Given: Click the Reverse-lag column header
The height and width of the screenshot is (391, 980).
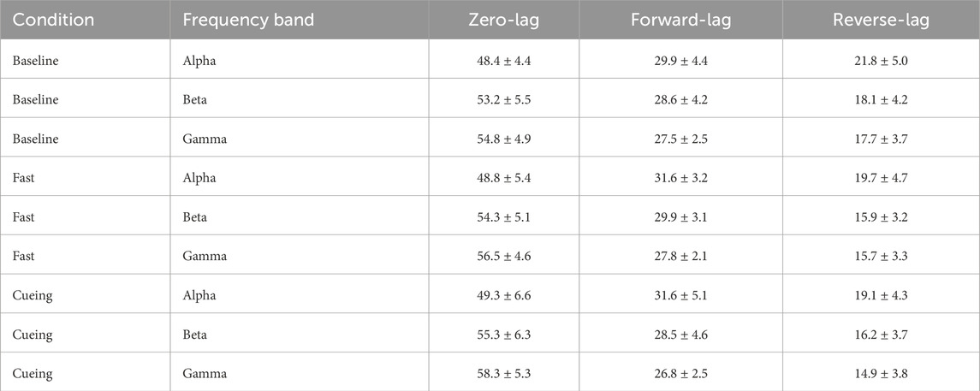Looking at the screenshot, I should [x=881, y=20].
